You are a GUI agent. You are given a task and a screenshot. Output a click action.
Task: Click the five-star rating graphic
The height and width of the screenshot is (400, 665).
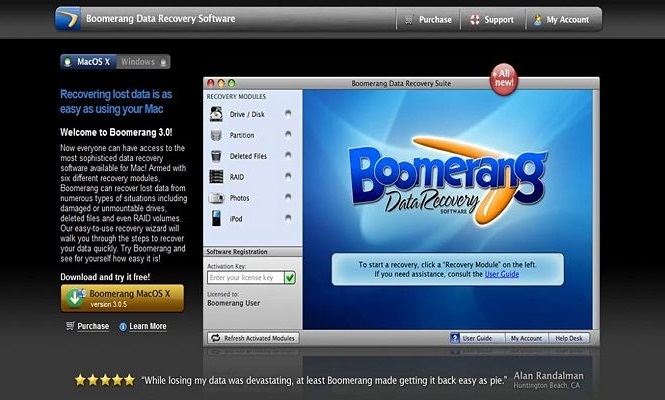pyautogui.click(x=105, y=380)
